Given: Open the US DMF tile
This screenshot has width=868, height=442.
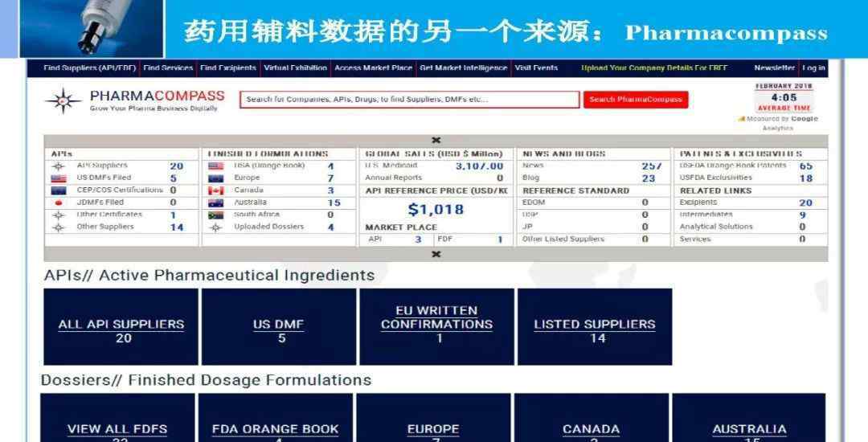Looking at the screenshot, I should [279, 327].
